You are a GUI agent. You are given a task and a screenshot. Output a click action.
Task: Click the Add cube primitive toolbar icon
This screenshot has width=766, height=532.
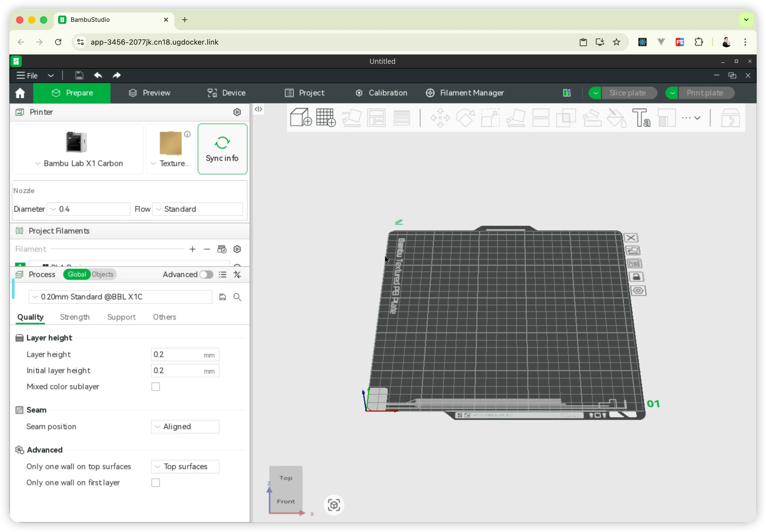point(301,117)
